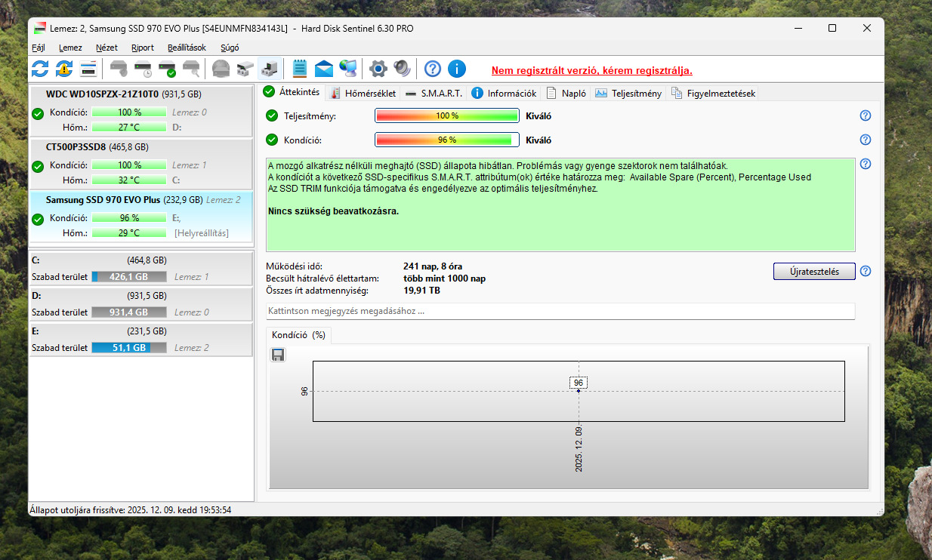Switch to the Információk tab

(x=504, y=94)
